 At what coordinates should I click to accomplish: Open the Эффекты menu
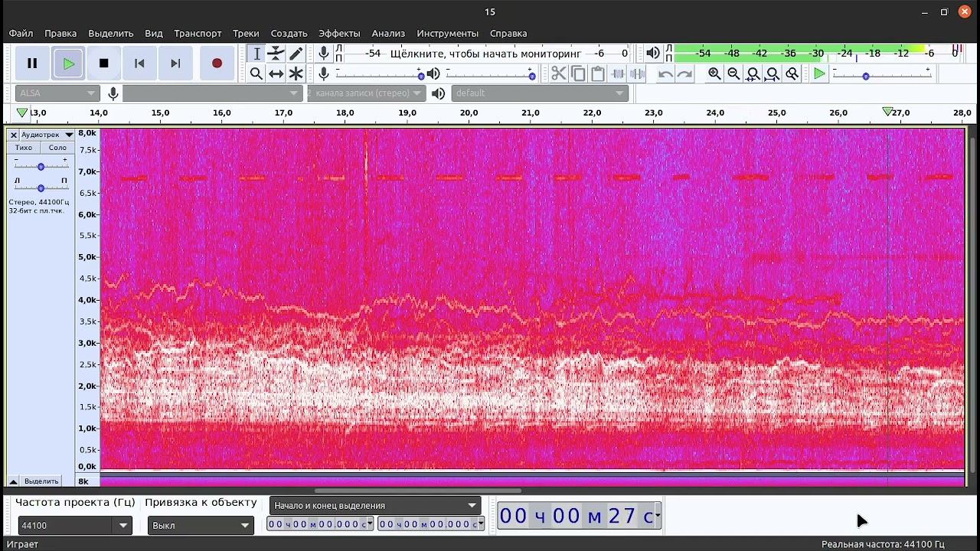point(339,34)
